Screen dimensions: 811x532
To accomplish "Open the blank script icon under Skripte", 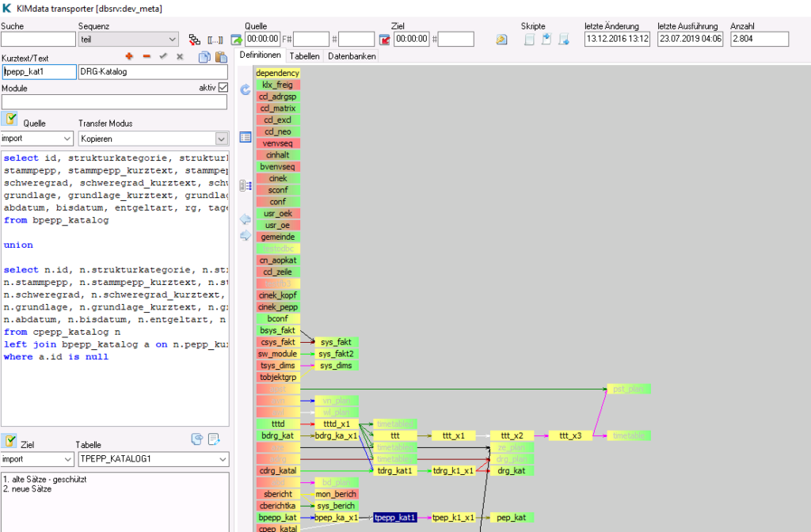I will 529,40.
